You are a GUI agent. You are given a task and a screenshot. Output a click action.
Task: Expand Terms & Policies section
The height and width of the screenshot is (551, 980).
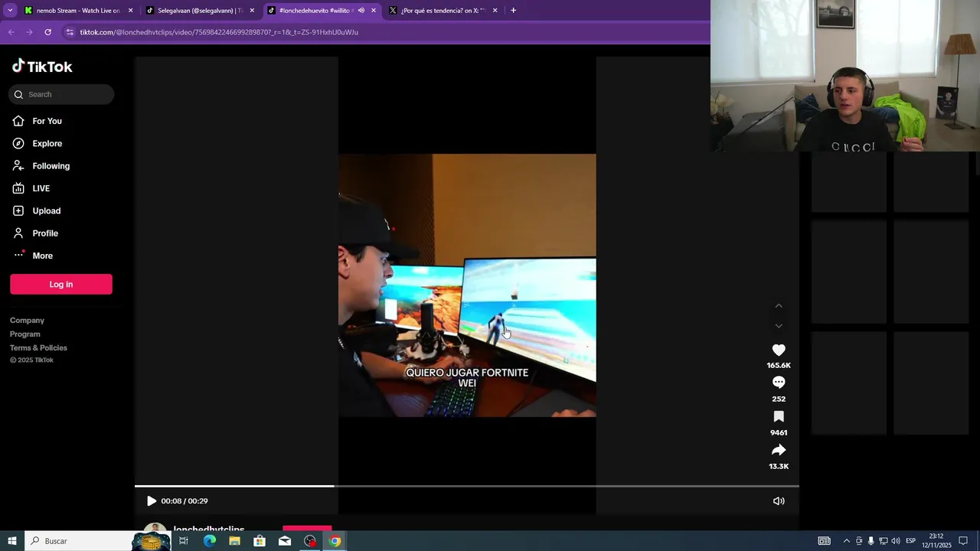(38, 348)
